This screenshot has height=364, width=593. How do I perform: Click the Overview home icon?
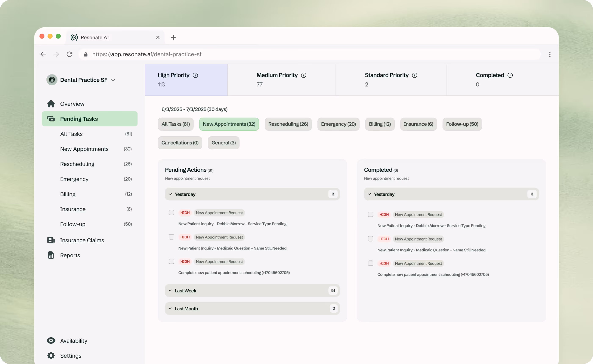(51, 104)
